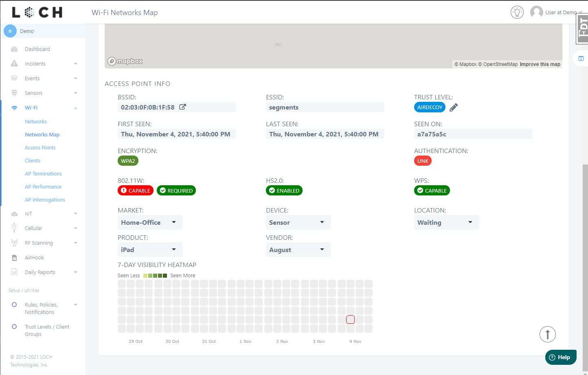588x375 pixels.
Task: Click the Dashboard sidebar icon
Action: click(14, 49)
